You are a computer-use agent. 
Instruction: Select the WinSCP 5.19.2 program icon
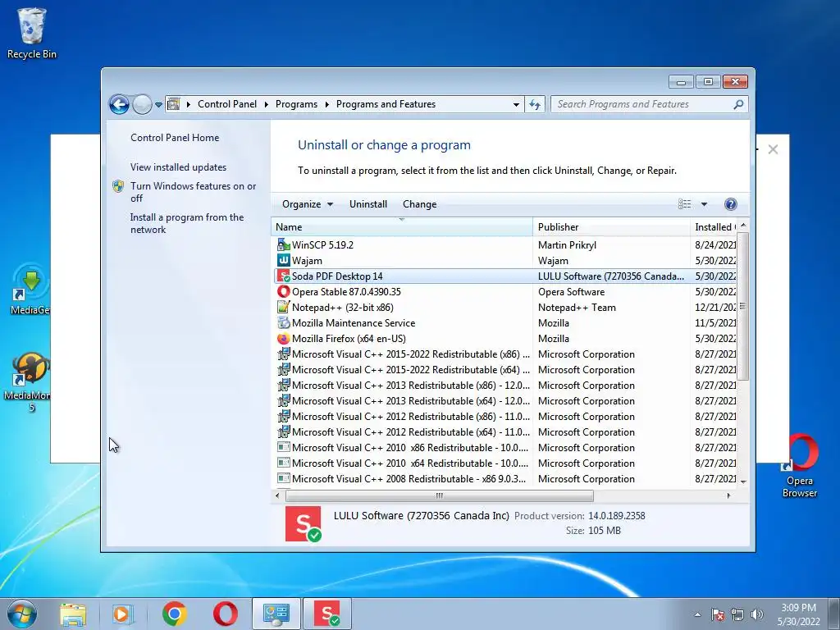point(283,244)
